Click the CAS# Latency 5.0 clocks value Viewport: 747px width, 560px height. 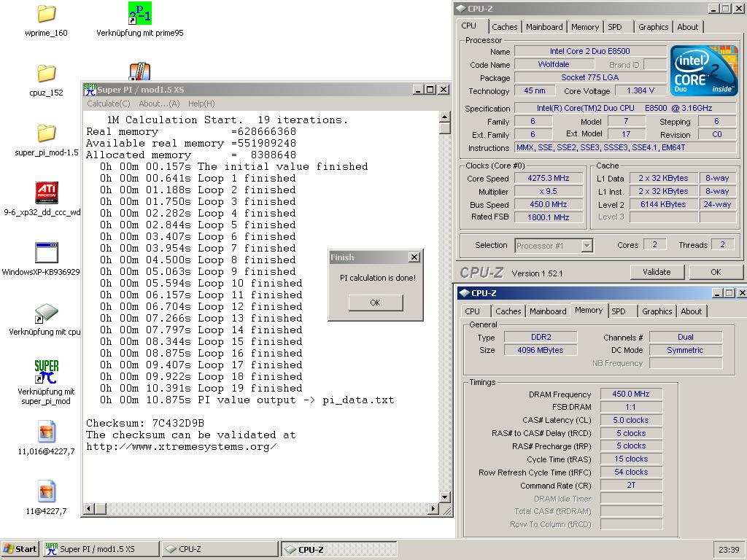pyautogui.click(x=631, y=420)
